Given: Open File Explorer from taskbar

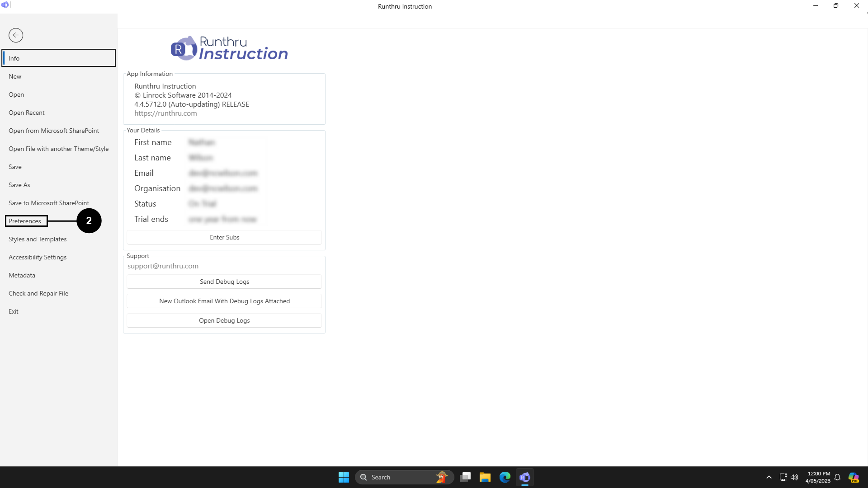Looking at the screenshot, I should click(485, 477).
